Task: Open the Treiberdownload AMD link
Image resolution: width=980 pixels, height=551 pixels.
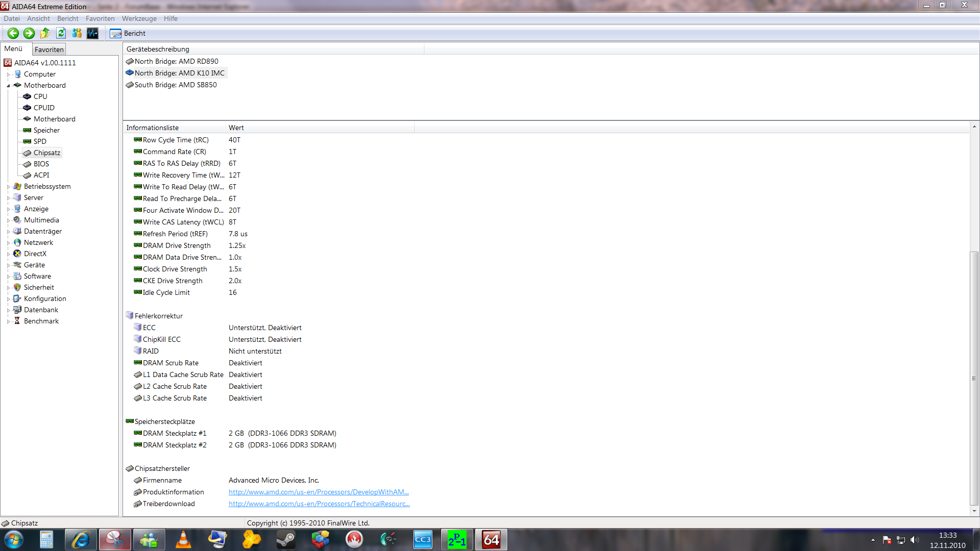Action: [319, 504]
